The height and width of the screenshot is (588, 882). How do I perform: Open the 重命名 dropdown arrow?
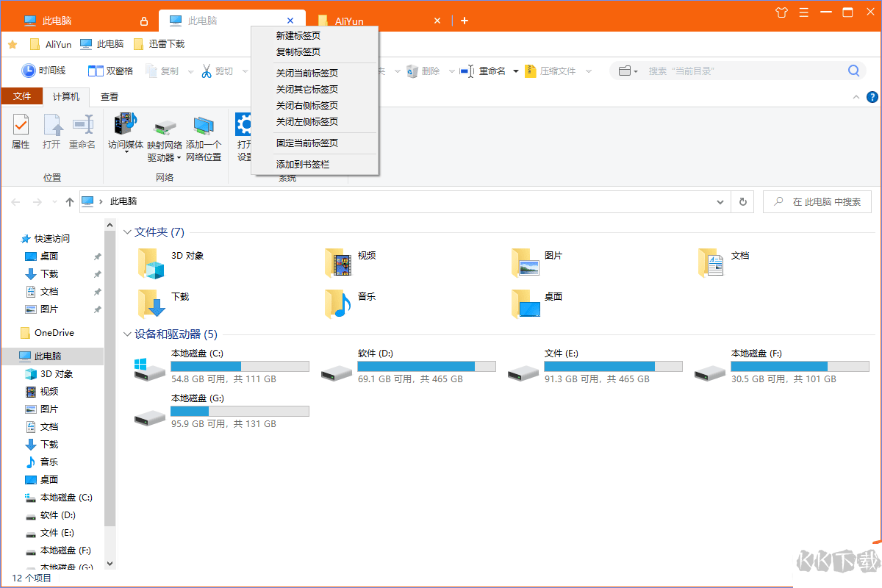pyautogui.click(x=516, y=71)
